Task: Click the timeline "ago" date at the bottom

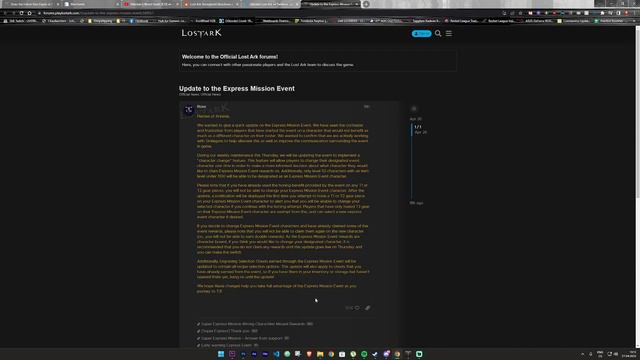Action: pyautogui.click(x=416, y=203)
